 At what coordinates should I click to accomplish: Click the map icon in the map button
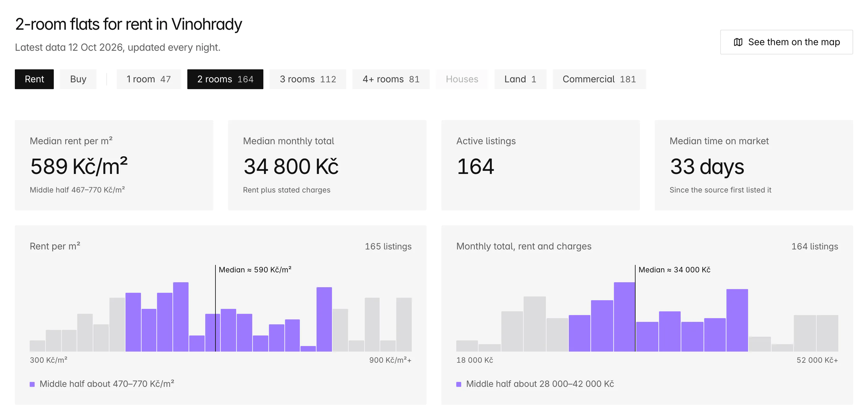[738, 42]
